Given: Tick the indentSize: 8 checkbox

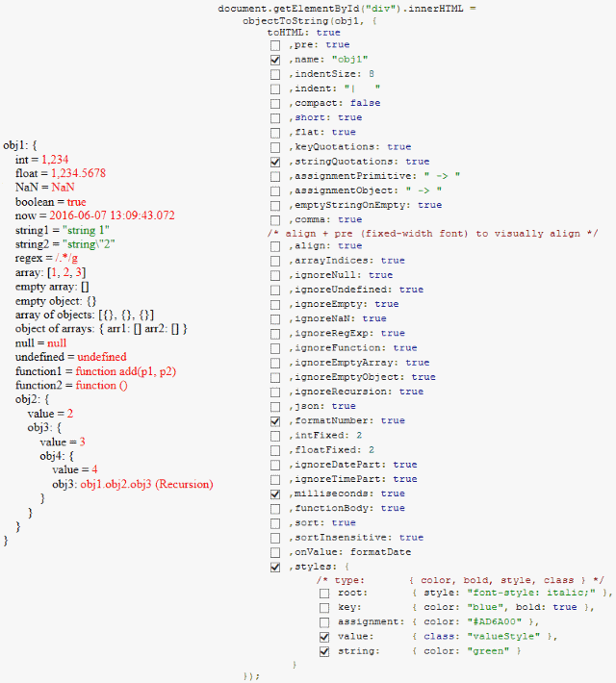Looking at the screenshot, I should pyautogui.click(x=275, y=74).
